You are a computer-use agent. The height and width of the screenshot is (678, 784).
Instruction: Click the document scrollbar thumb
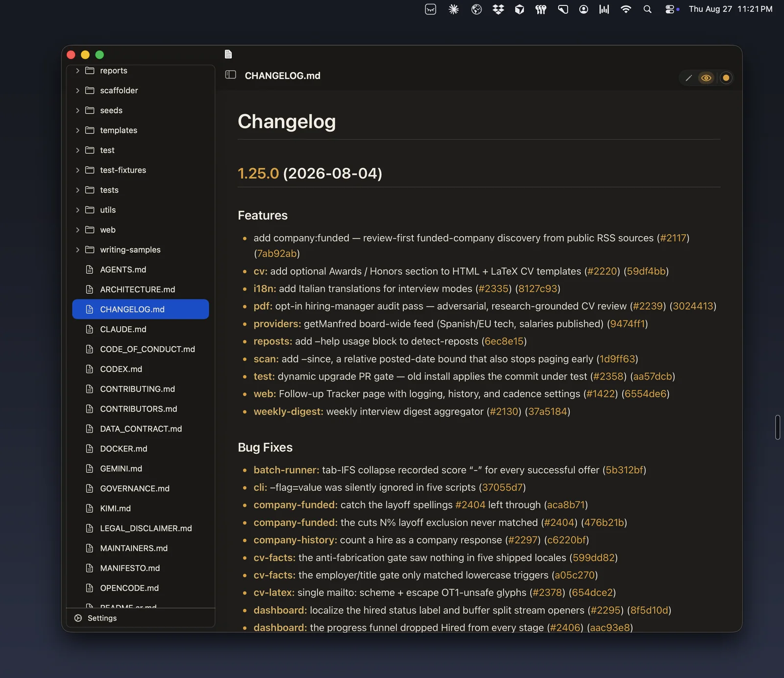coord(778,427)
